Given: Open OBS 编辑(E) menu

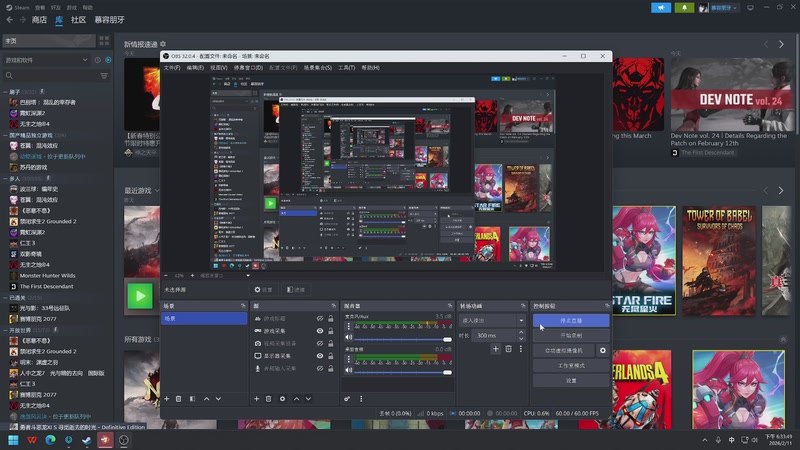Looking at the screenshot, I should pos(195,67).
